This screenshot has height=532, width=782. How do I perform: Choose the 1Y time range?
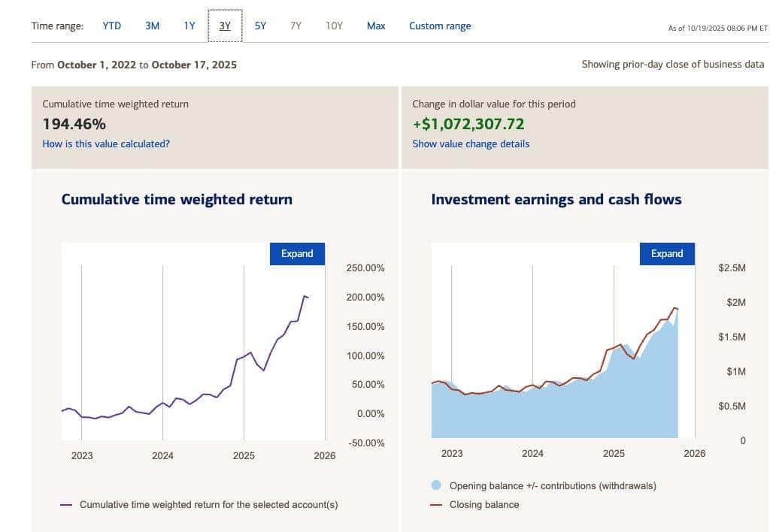(189, 26)
